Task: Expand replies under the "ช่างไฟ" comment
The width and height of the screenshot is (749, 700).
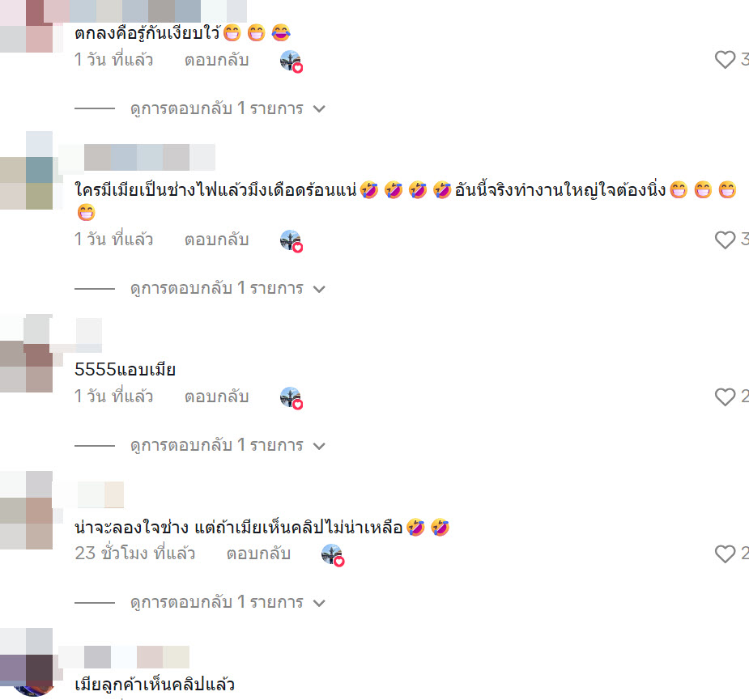Action: 228,289
